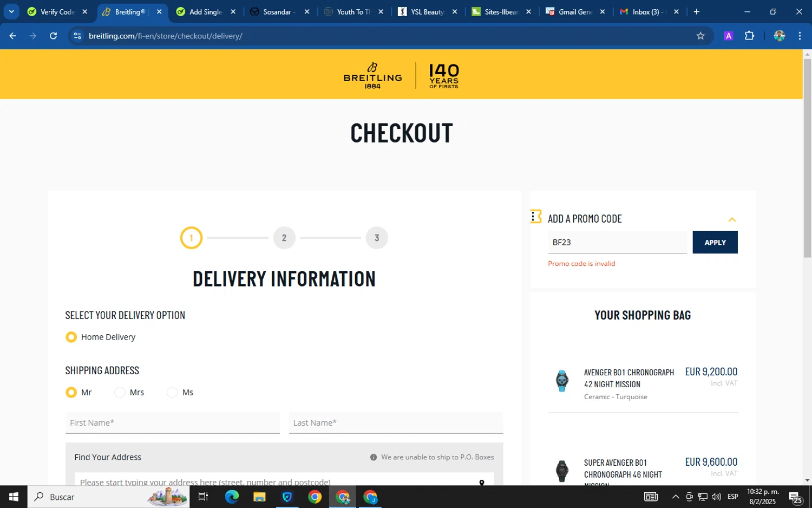
Task: Switch to the Sosandar tab
Action: [279, 11]
